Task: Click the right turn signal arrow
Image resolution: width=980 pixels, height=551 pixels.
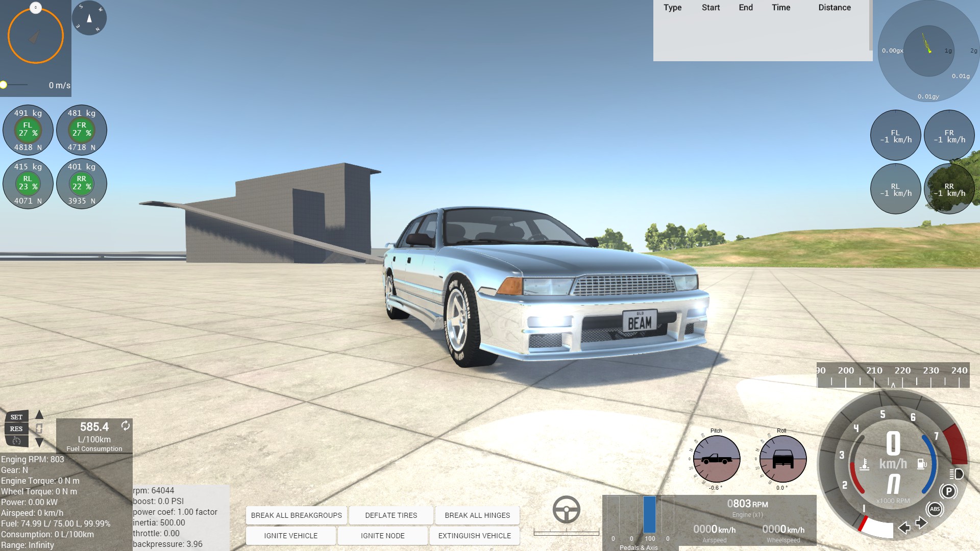Action: pyautogui.click(x=921, y=523)
